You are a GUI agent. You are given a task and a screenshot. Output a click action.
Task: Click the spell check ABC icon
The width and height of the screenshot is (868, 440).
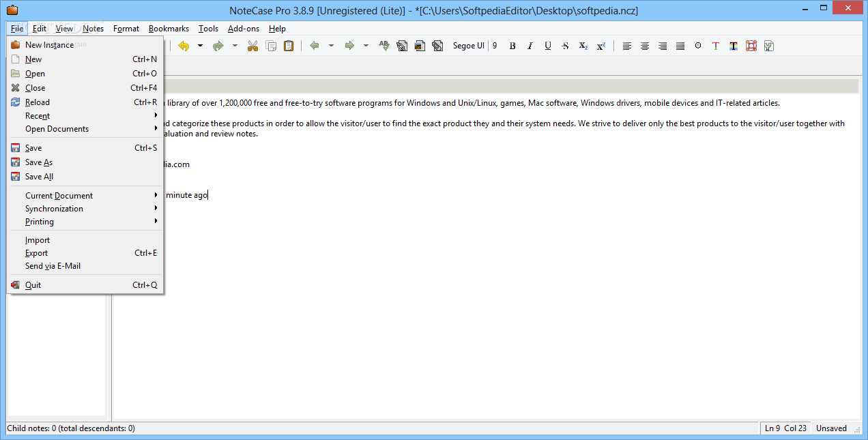point(384,46)
